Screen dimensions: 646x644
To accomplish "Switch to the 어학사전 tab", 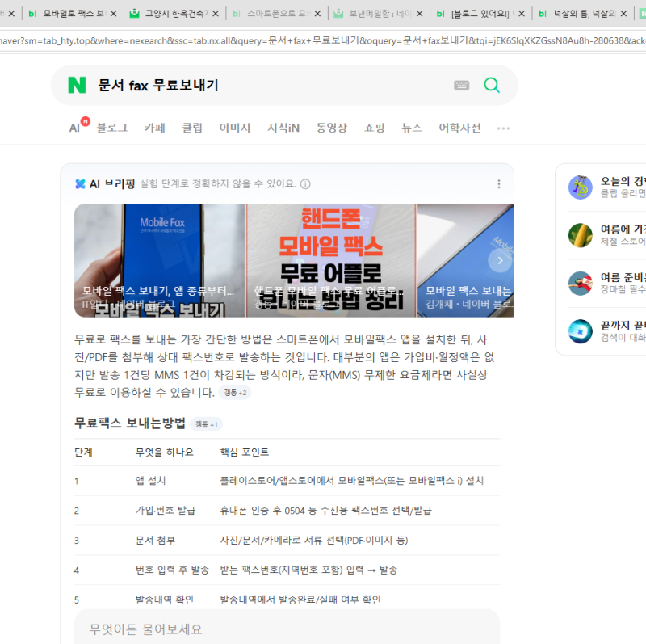I will point(459,128).
